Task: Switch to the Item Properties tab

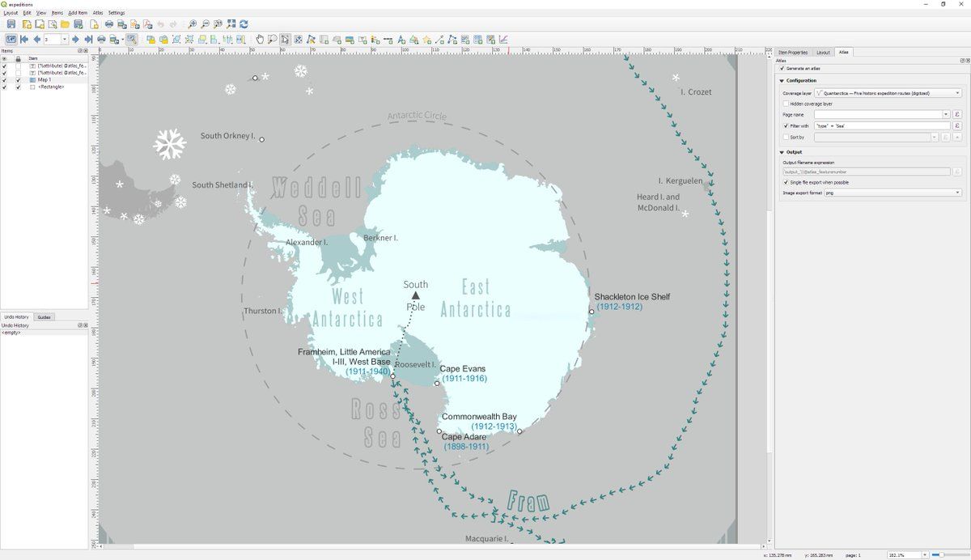Action: [792, 52]
